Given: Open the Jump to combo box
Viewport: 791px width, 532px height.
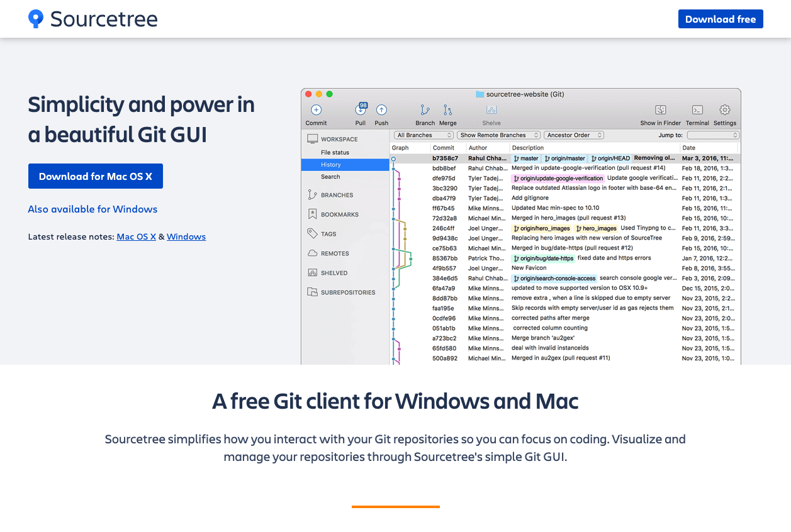Looking at the screenshot, I should coord(713,135).
